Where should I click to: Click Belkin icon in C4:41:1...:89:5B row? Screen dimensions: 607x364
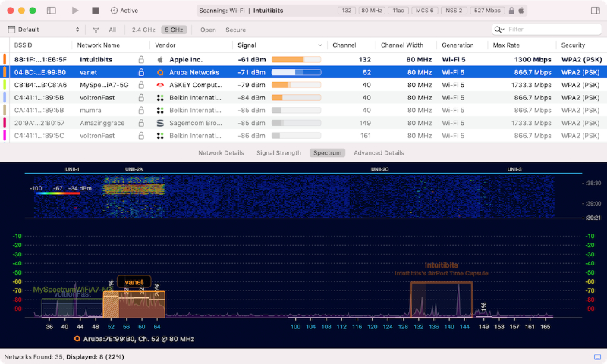point(160,98)
